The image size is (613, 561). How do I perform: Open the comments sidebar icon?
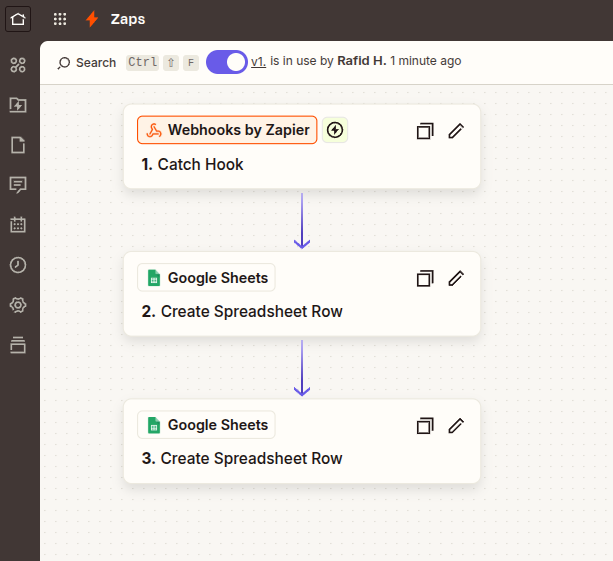[18, 185]
